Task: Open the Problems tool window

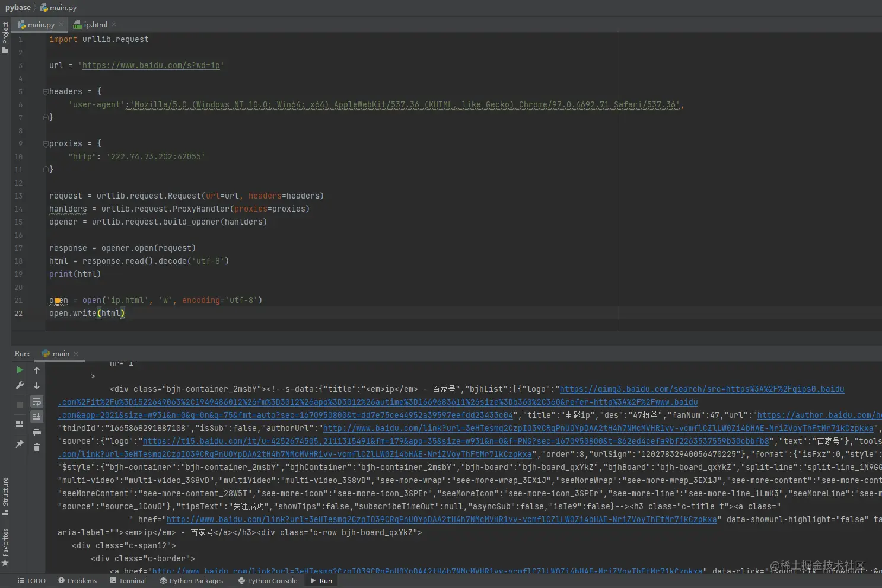Action: [77, 581]
